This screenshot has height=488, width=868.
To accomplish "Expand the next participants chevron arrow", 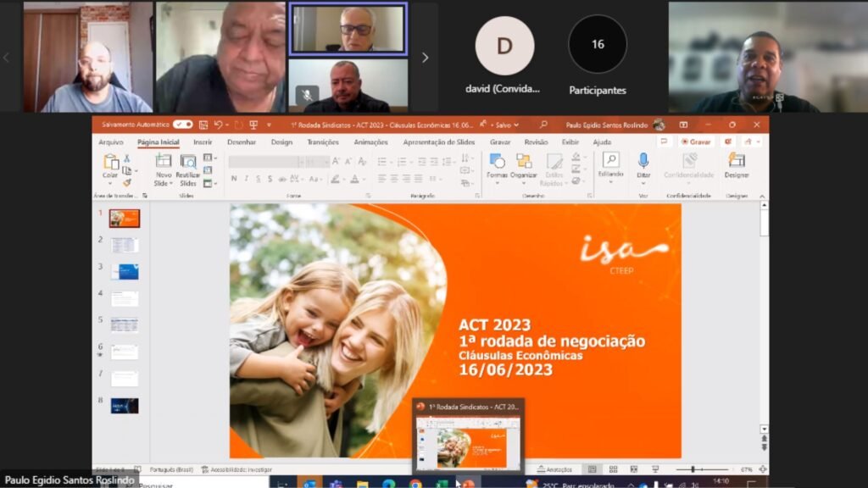I will [x=425, y=58].
